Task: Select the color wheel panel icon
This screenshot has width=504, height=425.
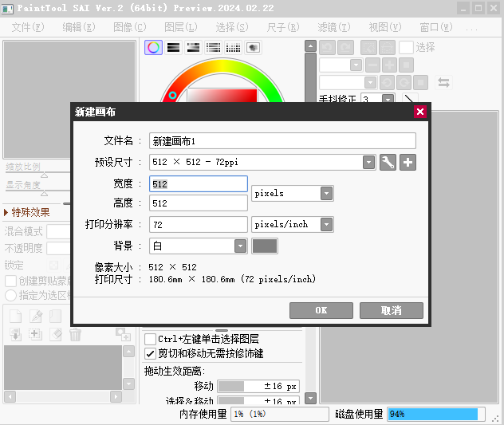Action: click(x=153, y=48)
